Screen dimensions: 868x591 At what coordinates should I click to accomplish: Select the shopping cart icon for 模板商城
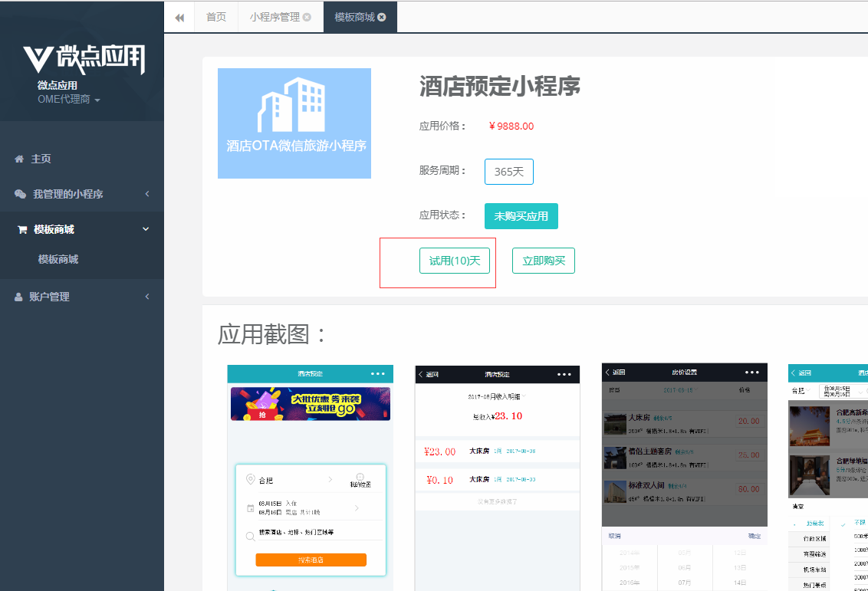(22, 228)
